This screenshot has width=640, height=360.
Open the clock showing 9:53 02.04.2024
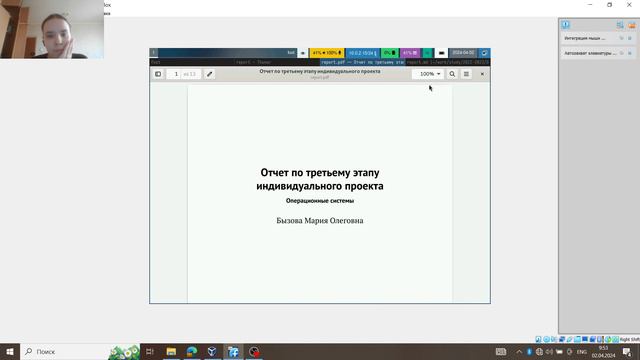tap(603, 352)
